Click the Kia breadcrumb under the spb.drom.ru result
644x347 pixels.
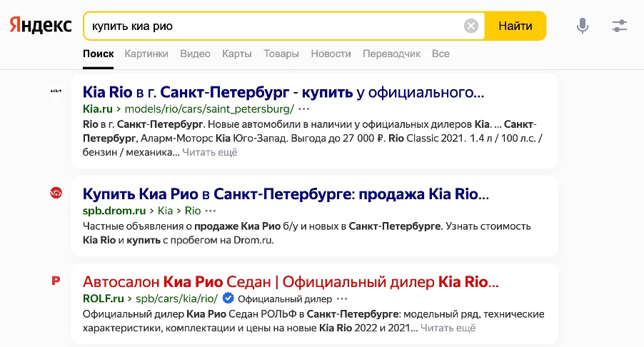pyautogui.click(x=165, y=211)
